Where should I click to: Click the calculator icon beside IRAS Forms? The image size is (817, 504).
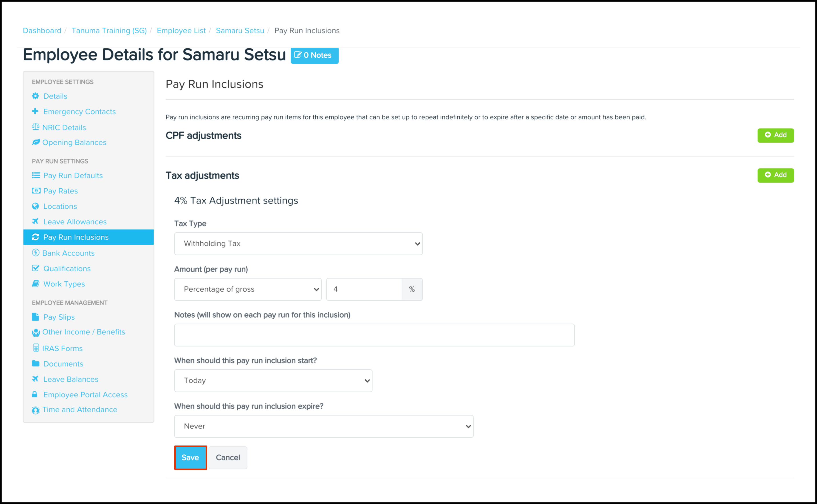point(36,348)
